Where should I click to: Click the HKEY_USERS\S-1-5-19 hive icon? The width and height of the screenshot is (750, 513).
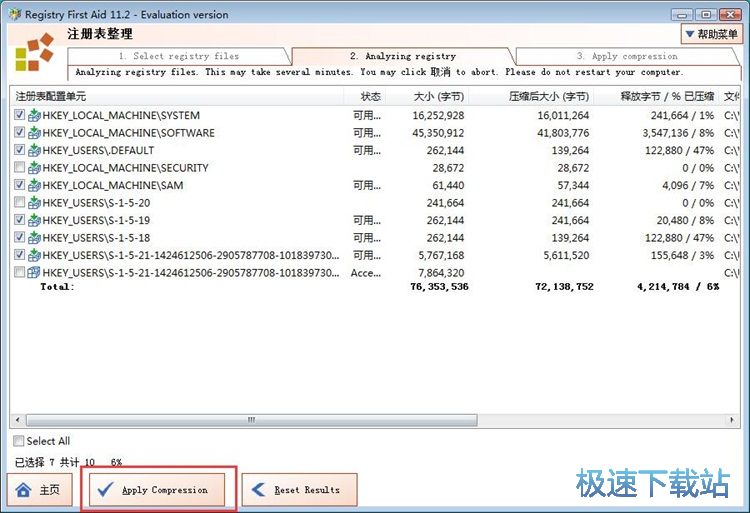point(34,220)
